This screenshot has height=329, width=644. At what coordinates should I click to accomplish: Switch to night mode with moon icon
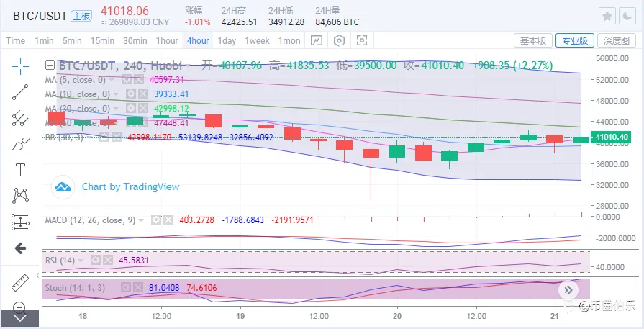627,17
